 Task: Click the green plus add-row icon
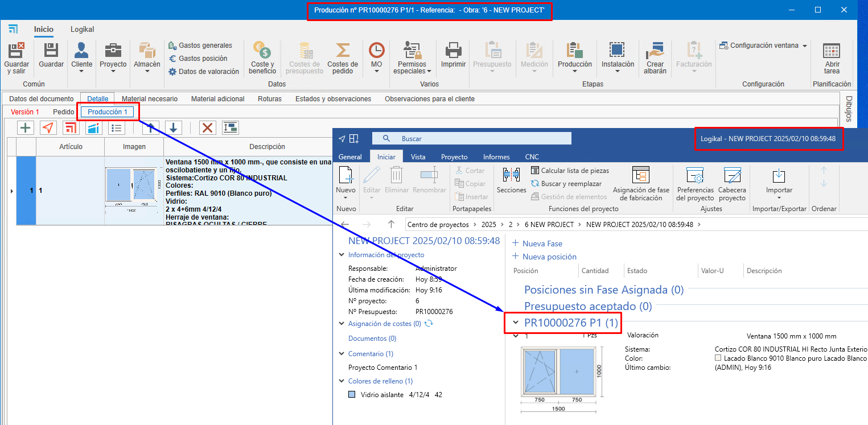click(26, 127)
